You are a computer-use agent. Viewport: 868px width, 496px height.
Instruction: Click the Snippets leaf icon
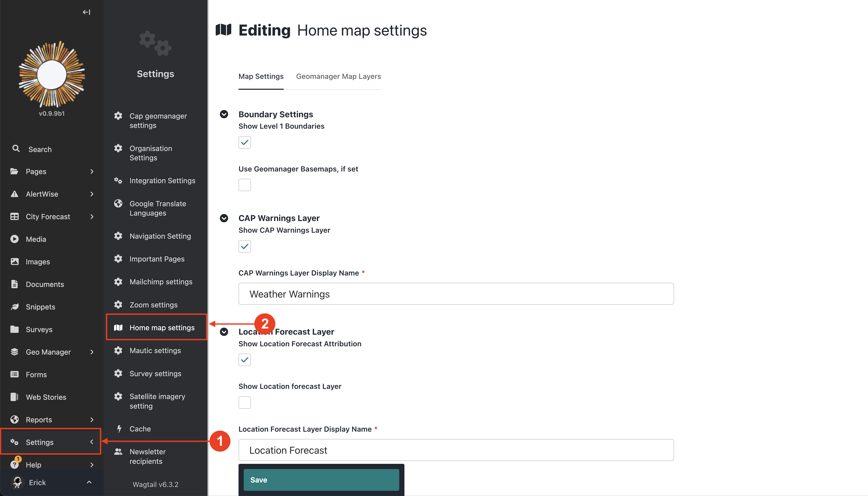click(14, 307)
